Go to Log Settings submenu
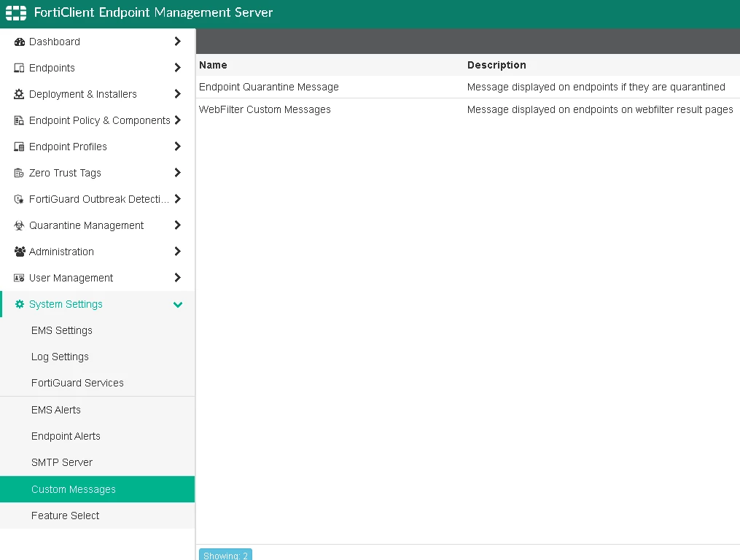 97,357
